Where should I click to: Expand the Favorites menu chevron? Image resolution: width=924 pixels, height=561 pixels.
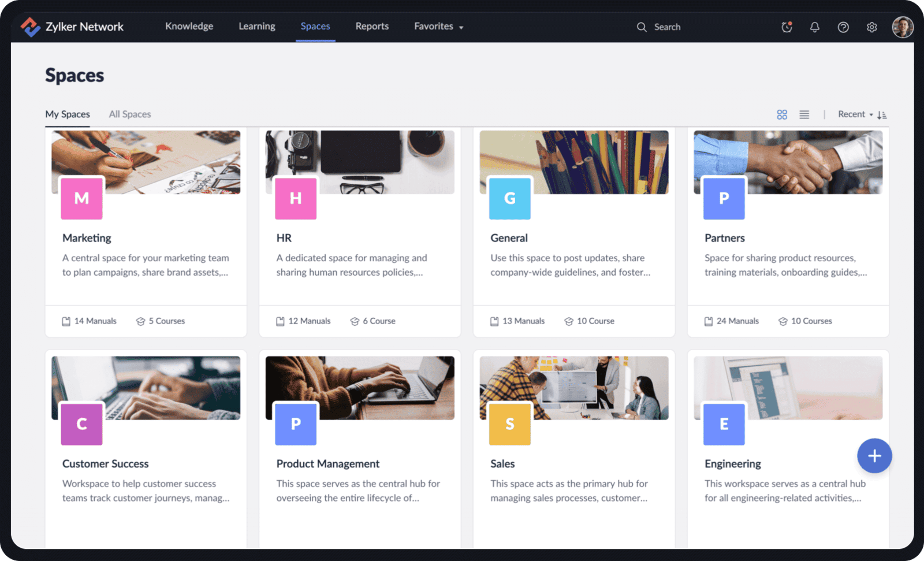[460, 27]
